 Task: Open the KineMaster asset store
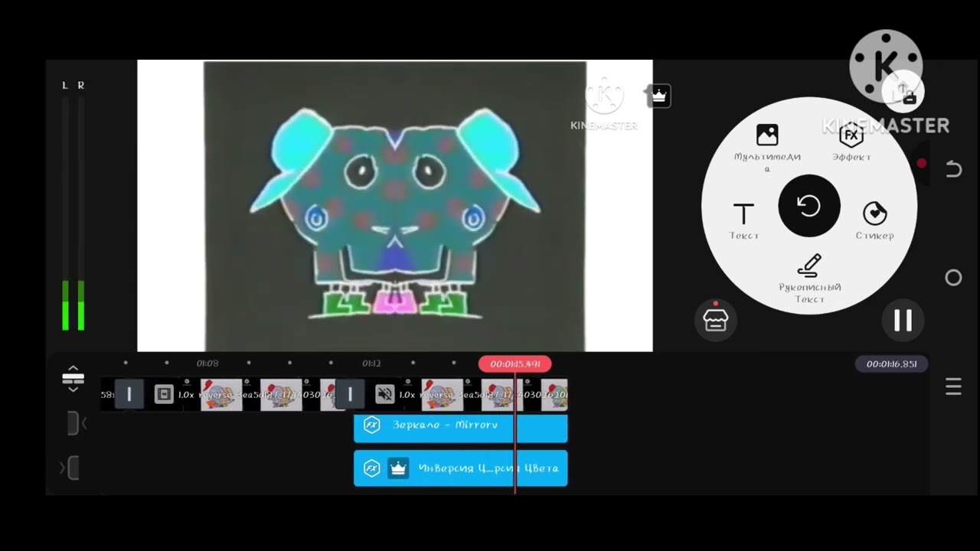(715, 320)
